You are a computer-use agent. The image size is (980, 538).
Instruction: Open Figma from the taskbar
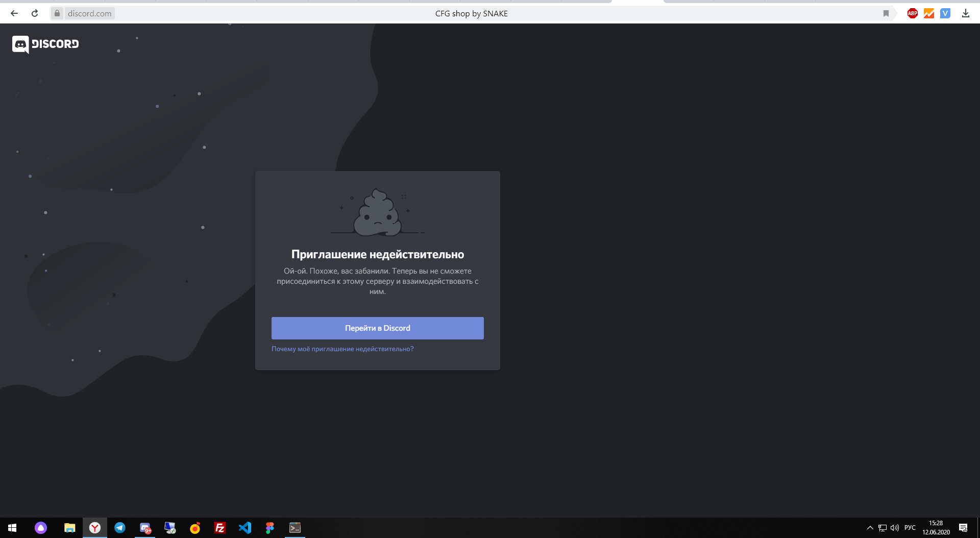coord(270,528)
